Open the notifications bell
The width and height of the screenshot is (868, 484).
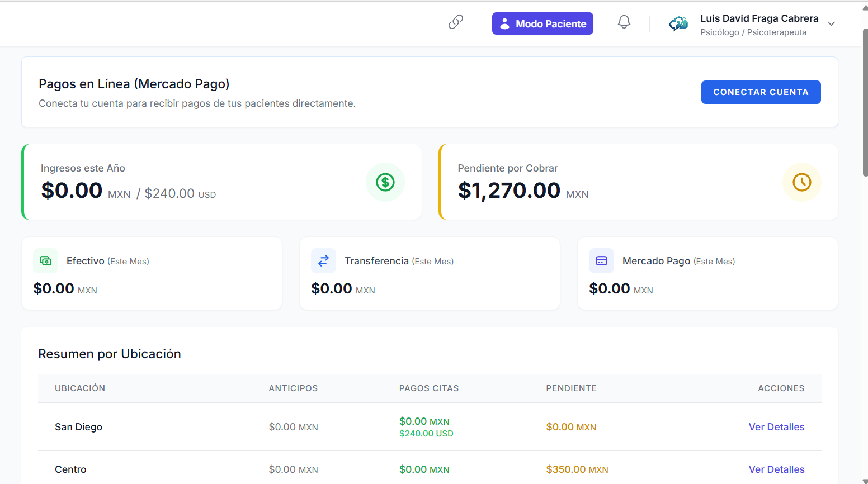pyautogui.click(x=624, y=22)
